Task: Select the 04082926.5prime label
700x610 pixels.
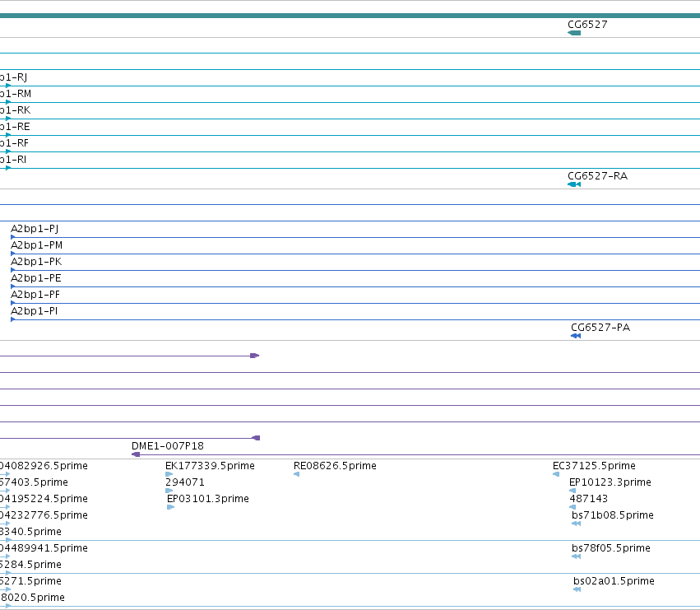Action: click(44, 466)
